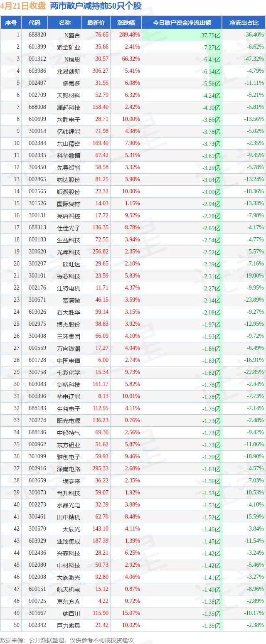
Task: Click stock name 兴森科技
Action: coord(69,553)
